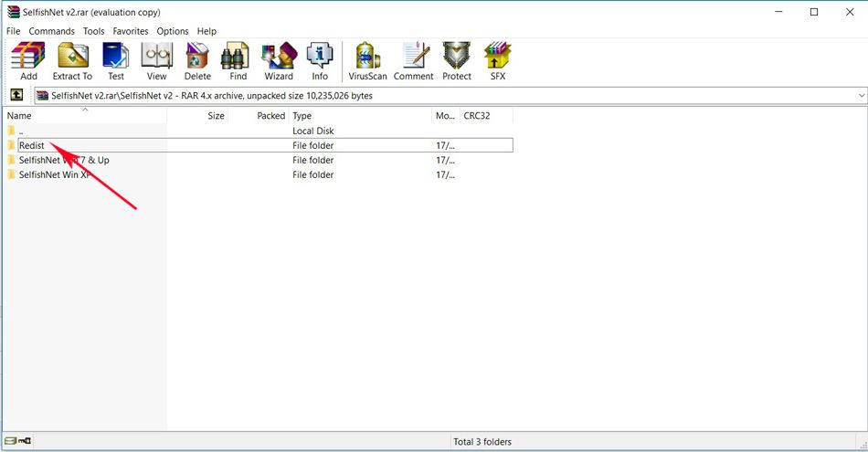
Task: Open the Options menu
Action: [x=173, y=31]
